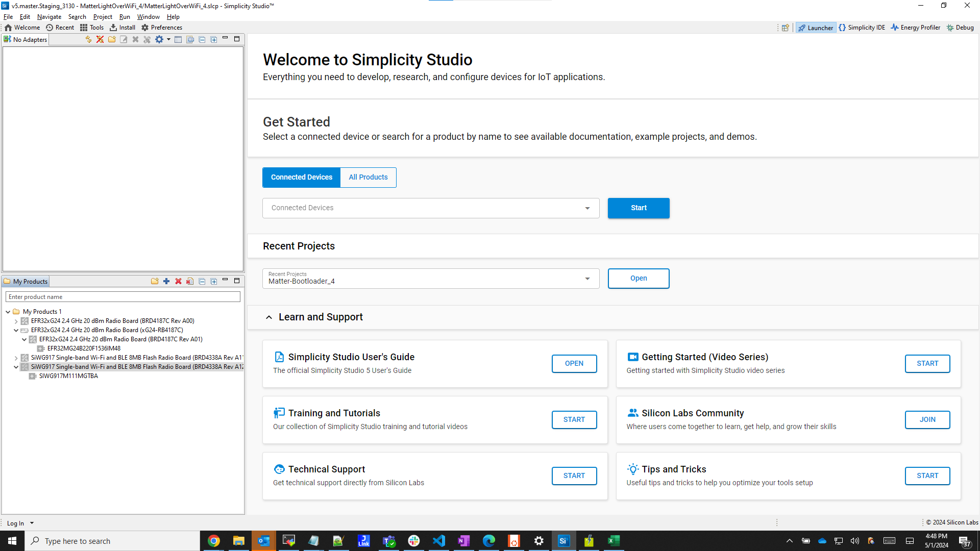Click the Windows Start button
980x551 pixels.
[12, 541]
